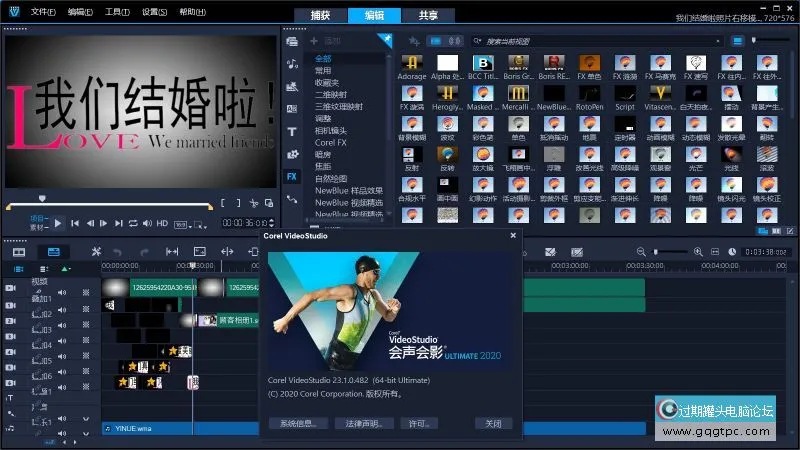
Task: Fit project in timeline window icon
Action: point(715,252)
